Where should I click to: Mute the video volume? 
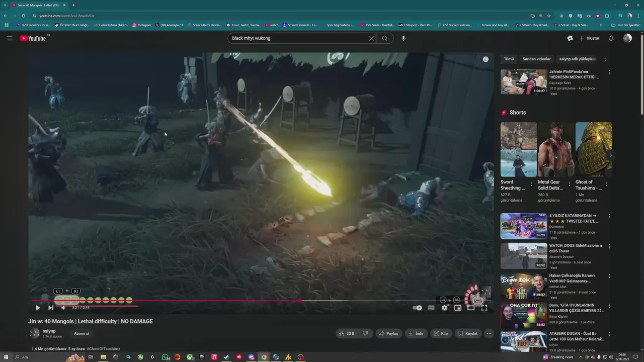[x=63, y=308]
